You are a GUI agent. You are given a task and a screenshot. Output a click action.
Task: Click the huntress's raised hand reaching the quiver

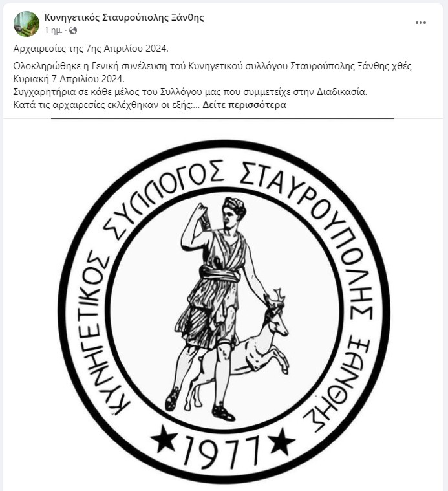click(199, 210)
